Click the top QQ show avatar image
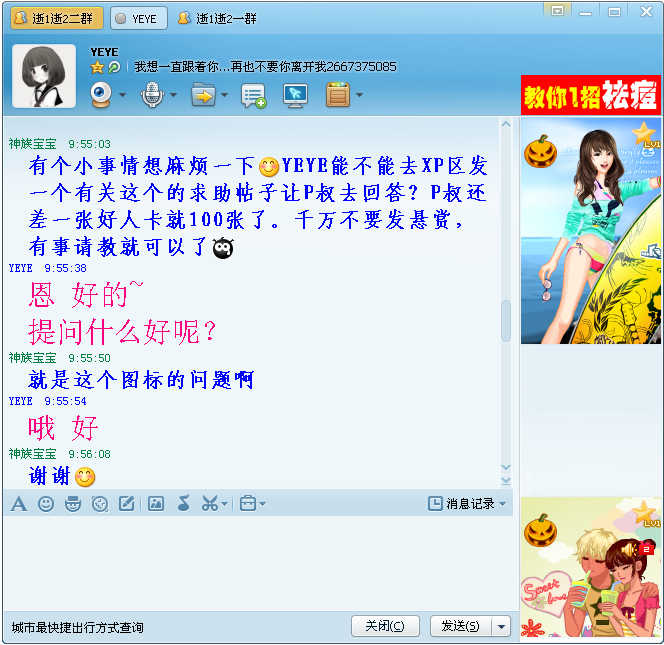Viewport: 664px width, 645px height. coord(591,231)
